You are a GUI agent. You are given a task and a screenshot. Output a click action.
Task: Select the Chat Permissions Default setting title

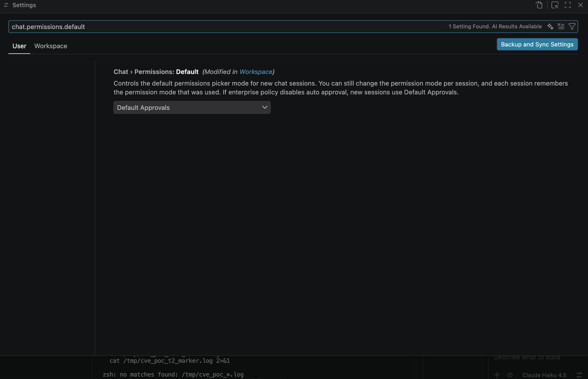tap(156, 72)
